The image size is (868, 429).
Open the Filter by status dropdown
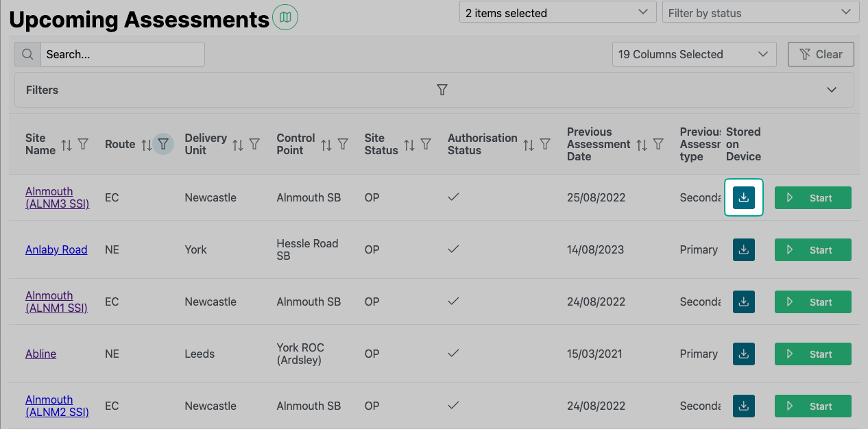760,12
